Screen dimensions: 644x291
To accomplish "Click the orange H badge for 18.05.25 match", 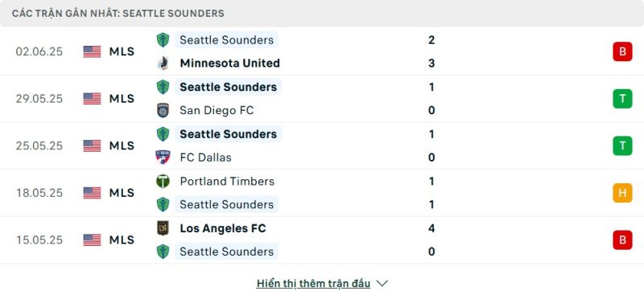I will [622, 193].
